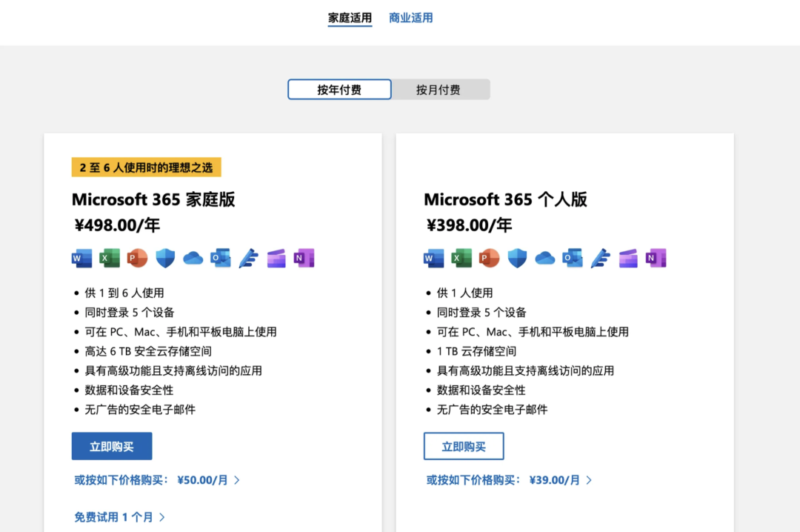The image size is (800, 532).
Task: Switch to 按月付费 billing option
Action: tap(439, 90)
